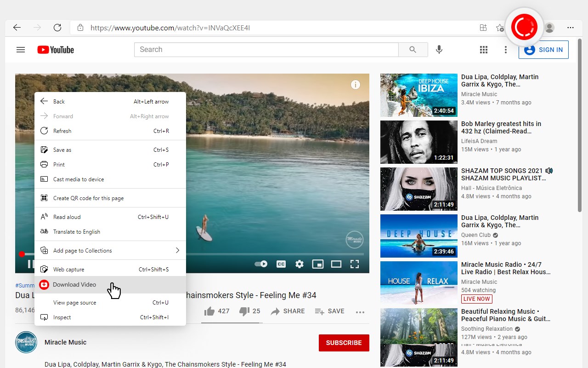The height and width of the screenshot is (368, 588).
Task: Open the YouTube settings kebab menu
Action: [506, 50]
